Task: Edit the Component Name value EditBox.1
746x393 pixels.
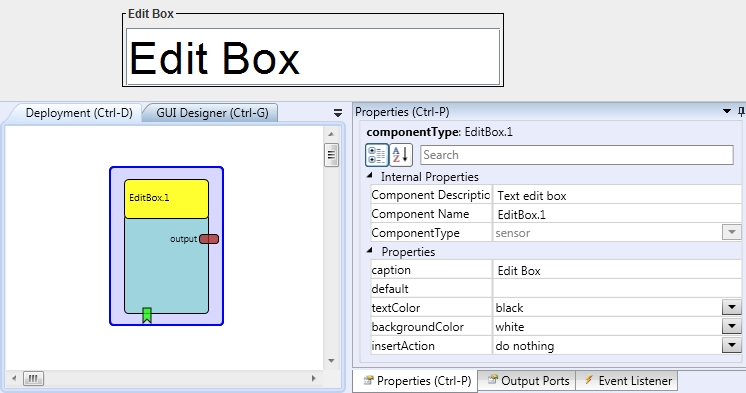Action: coord(617,215)
